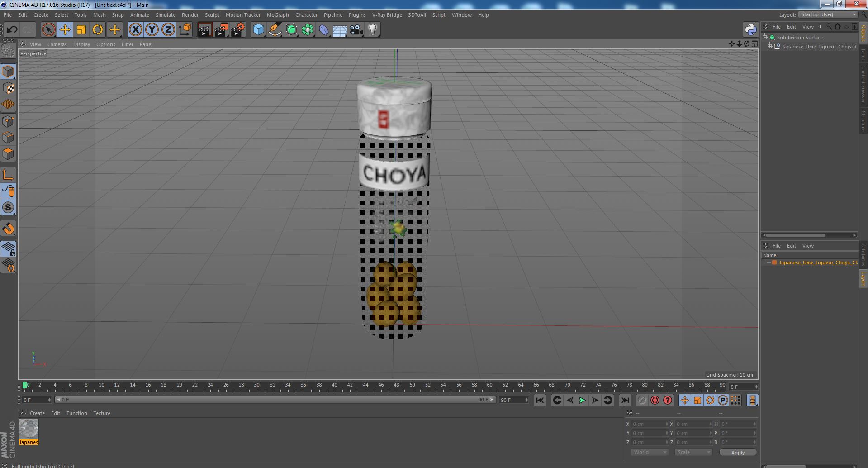Play animation forward

[582, 400]
